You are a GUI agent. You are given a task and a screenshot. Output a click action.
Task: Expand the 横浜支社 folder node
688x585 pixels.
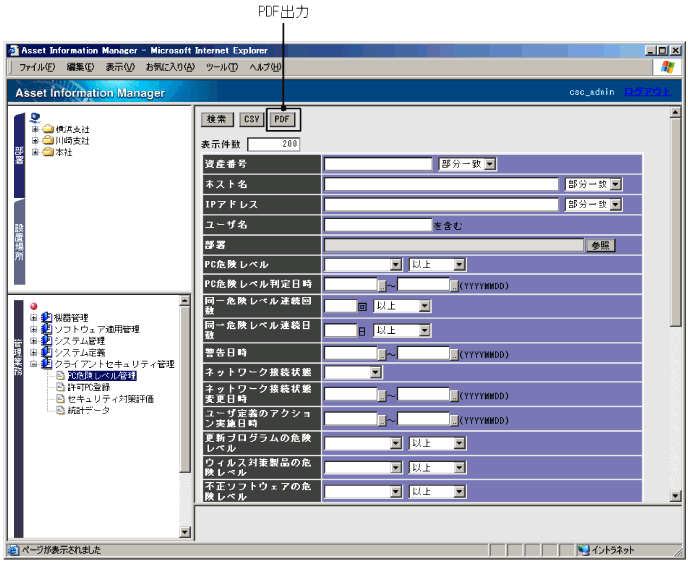point(35,129)
